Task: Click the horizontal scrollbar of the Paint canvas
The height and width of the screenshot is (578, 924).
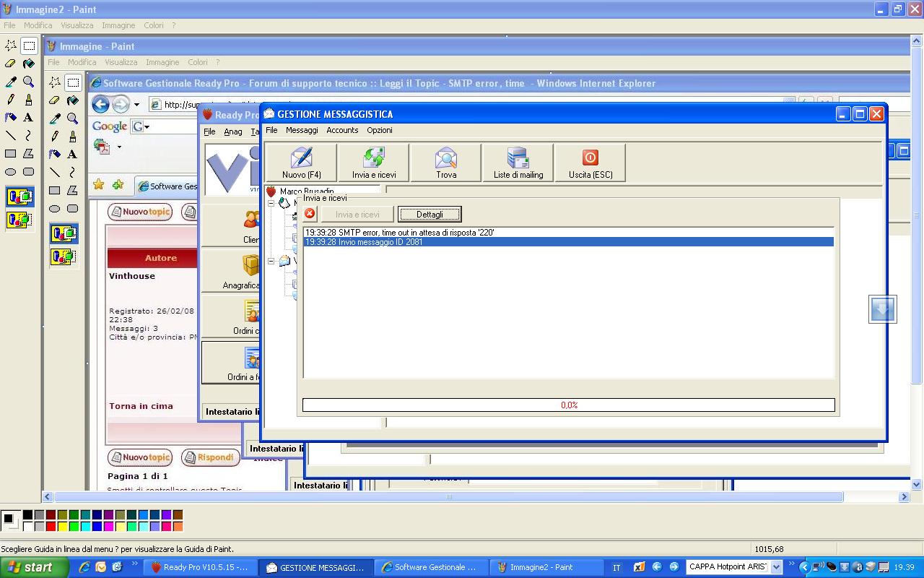Action: coord(449,497)
